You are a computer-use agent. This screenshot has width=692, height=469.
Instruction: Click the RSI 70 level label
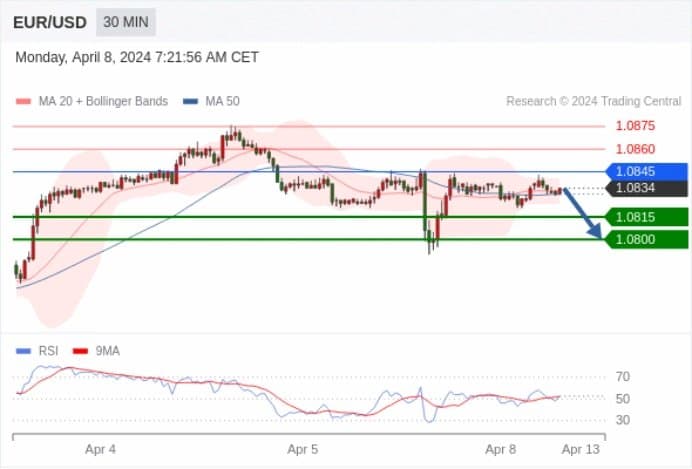[622, 377]
